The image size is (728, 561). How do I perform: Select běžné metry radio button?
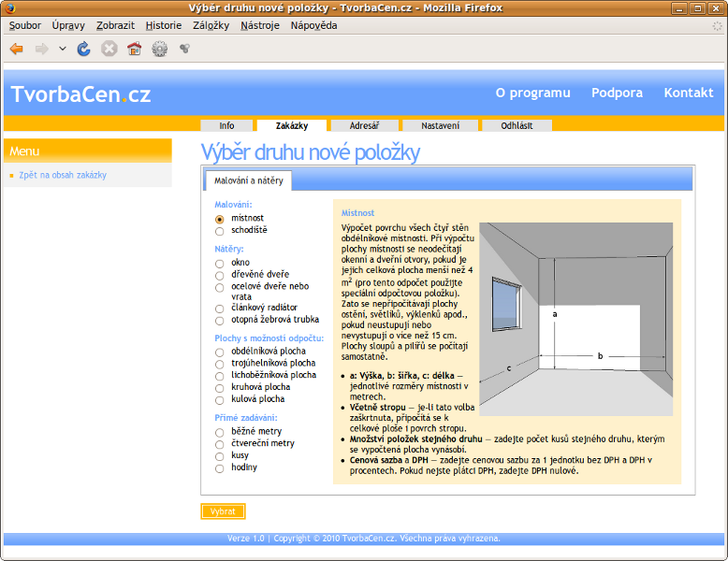click(x=220, y=433)
